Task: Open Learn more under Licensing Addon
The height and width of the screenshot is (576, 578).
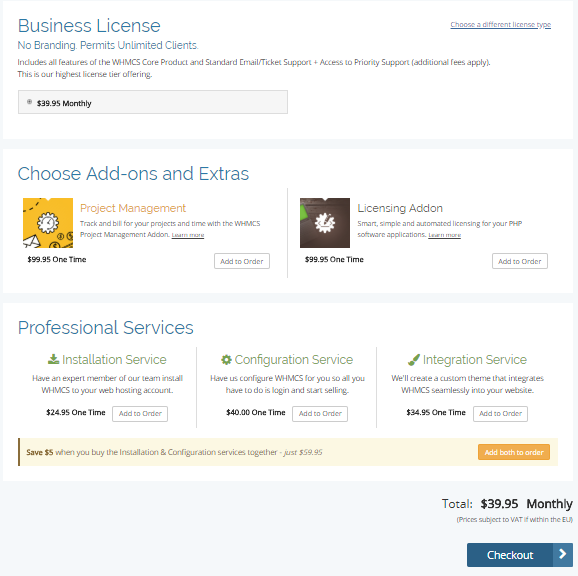Action: coord(444,235)
